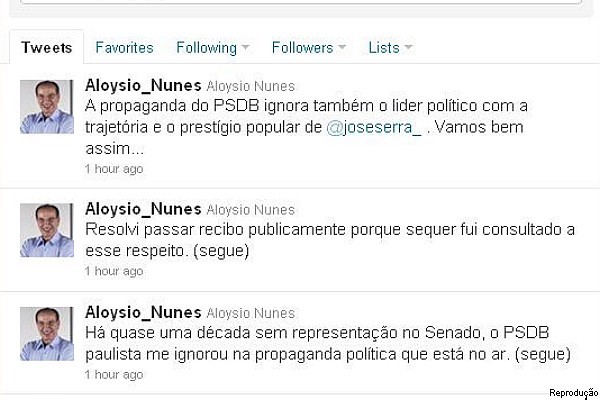Viewport: 600px width, 400px height.
Task: Click the Lists tab label
Action: point(383,47)
